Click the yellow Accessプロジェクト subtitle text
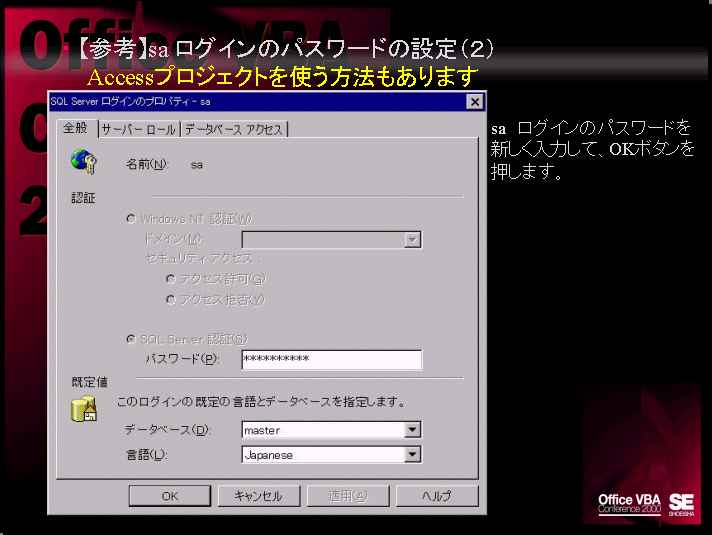 coord(282,76)
